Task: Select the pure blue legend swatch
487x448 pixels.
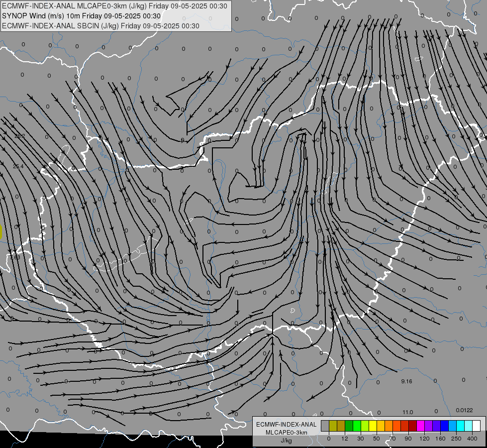Action: pyautogui.click(x=444, y=426)
